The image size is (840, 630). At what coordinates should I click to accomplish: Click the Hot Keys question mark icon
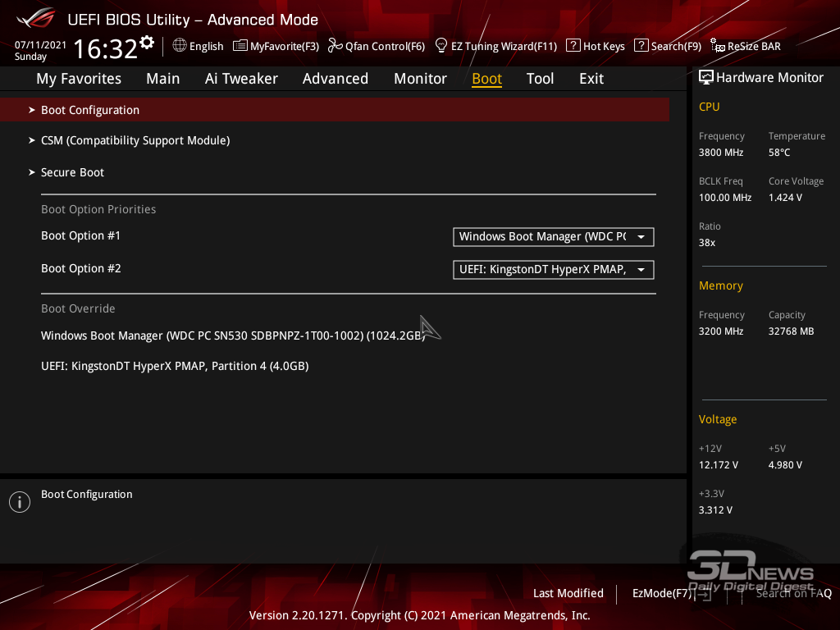point(573,46)
